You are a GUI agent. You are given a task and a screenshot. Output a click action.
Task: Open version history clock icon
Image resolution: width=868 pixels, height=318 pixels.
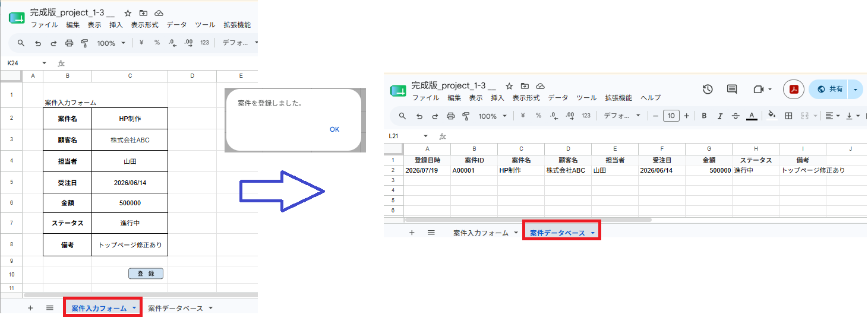tap(708, 89)
